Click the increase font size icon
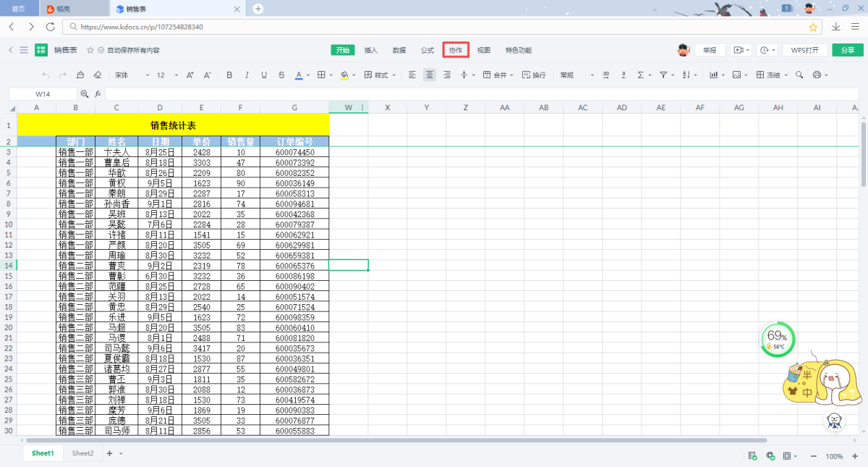868x467 pixels. [190, 75]
